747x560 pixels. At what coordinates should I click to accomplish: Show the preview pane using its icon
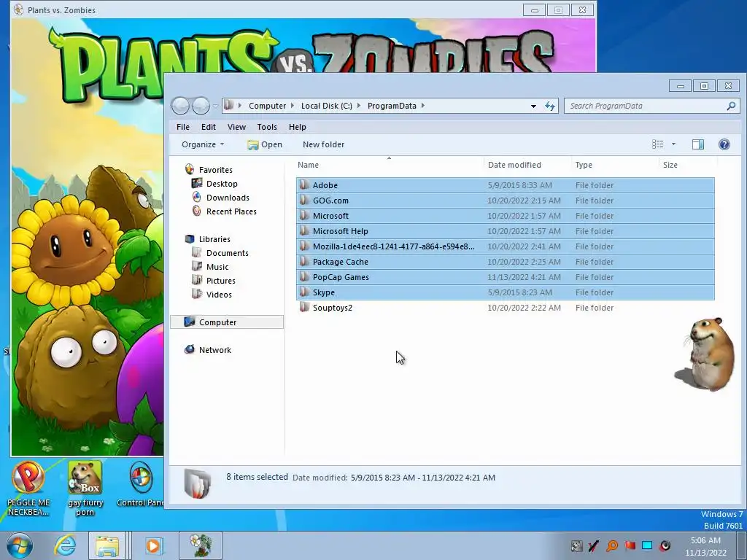pos(698,144)
